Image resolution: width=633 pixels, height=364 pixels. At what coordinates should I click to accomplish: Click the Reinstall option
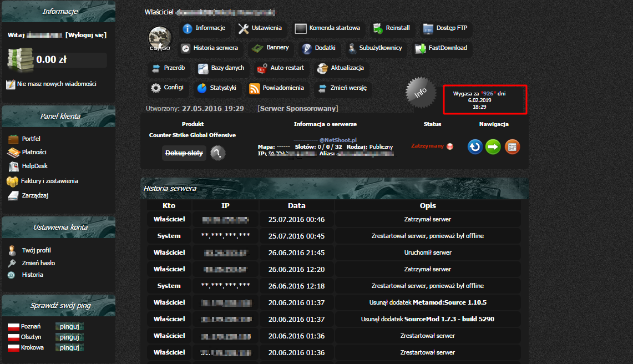point(392,28)
